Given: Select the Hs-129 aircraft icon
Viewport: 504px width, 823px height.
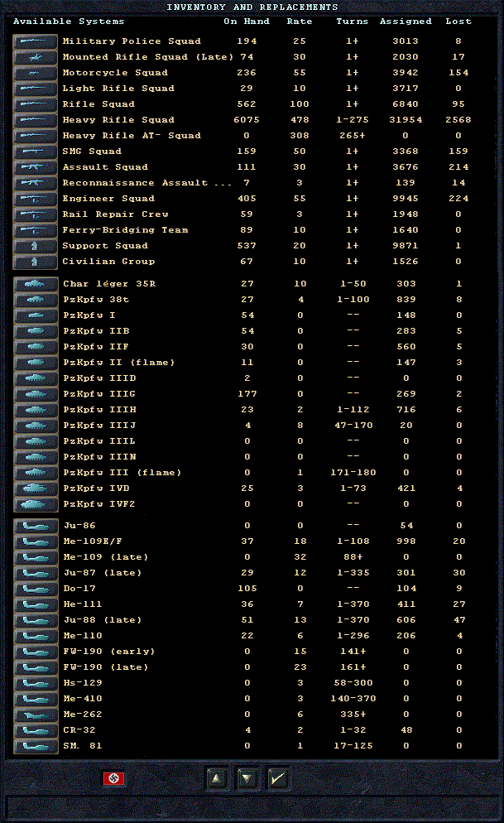Looking at the screenshot, I should tap(36, 683).
